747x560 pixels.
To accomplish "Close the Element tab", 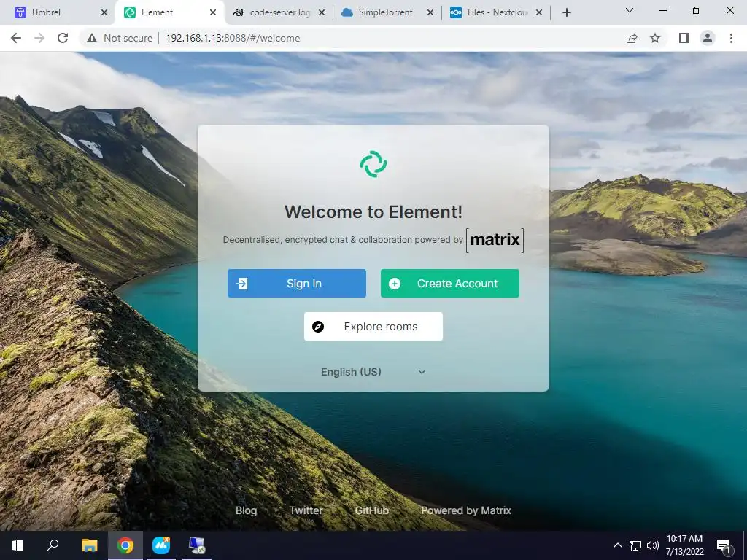I will point(213,13).
